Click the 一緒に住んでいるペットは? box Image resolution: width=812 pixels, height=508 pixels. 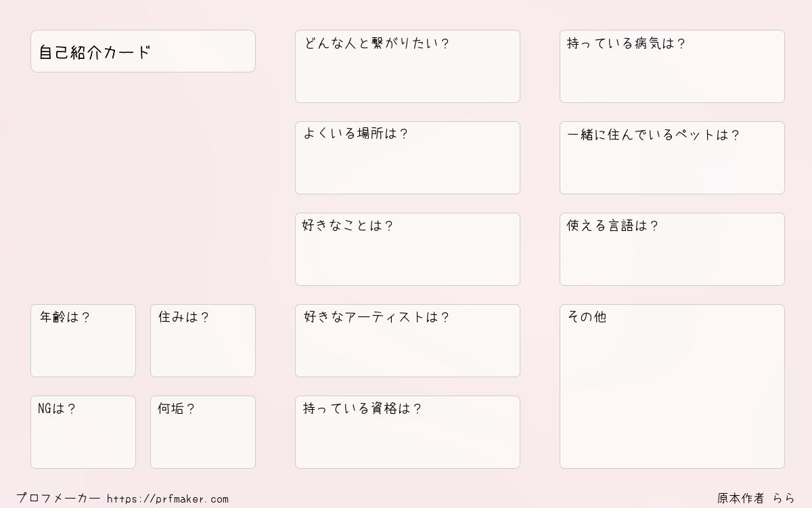tap(672, 158)
